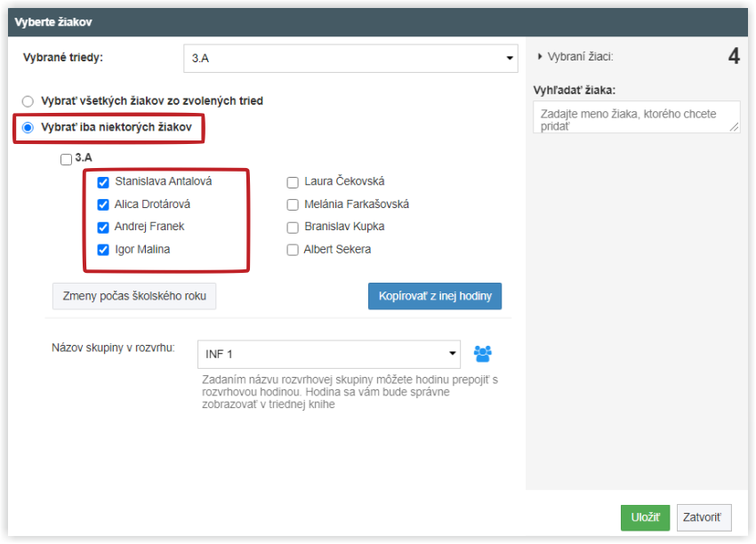756x544 pixels.
Task: Uncheck Stanislava Antalová
Action: coord(103,182)
